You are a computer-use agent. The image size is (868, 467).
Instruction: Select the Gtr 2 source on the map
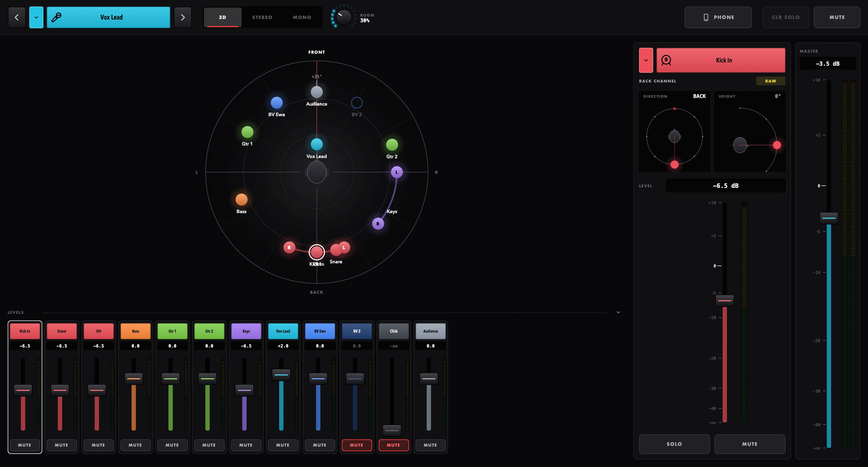391,145
